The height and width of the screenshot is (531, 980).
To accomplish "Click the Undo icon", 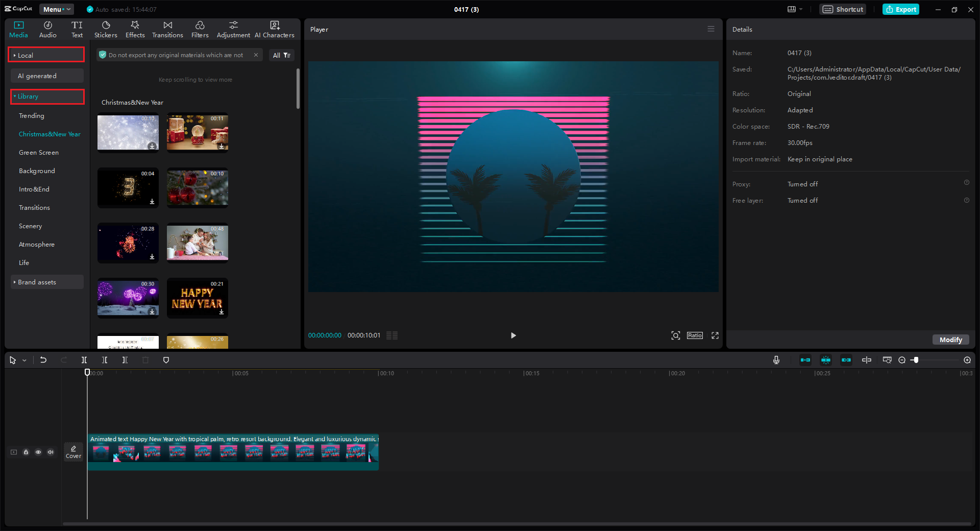I will [x=43, y=360].
